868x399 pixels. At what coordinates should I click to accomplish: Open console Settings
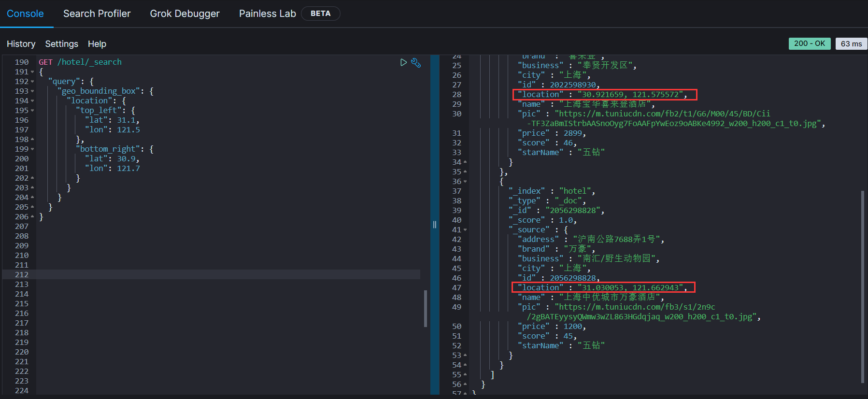pyautogui.click(x=61, y=44)
